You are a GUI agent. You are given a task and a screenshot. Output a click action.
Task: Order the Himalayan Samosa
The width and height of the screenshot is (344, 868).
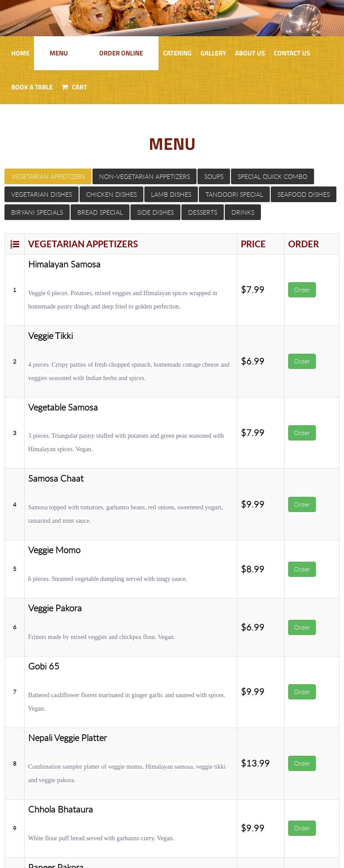tap(302, 290)
